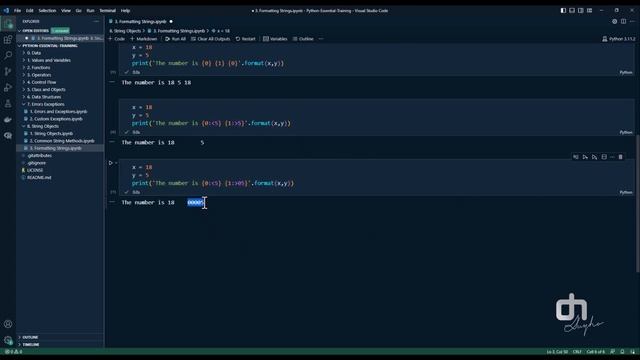Add a new Markdown cell

point(144,39)
